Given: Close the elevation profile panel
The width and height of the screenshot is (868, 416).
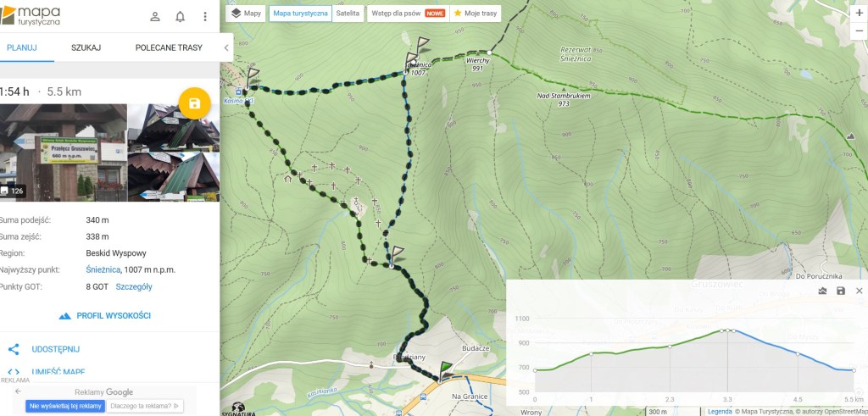Looking at the screenshot, I should coord(860,291).
